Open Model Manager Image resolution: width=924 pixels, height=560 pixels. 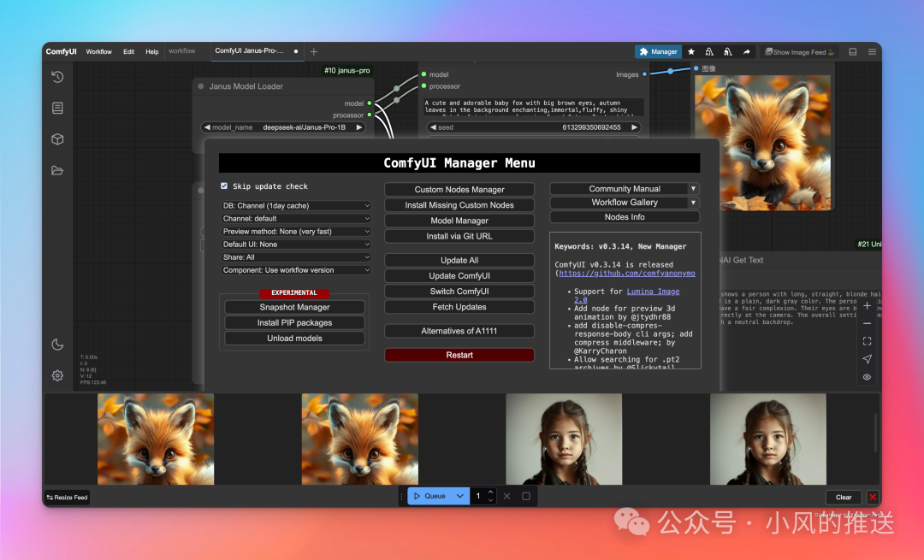click(x=459, y=221)
